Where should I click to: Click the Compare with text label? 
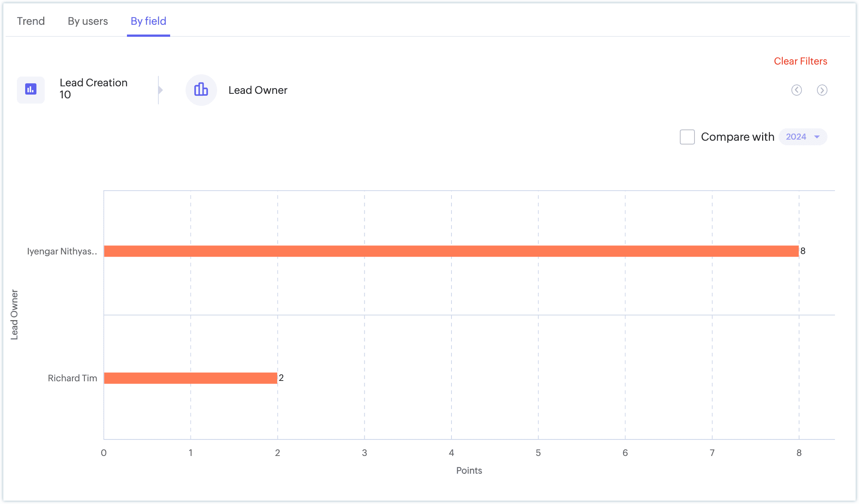(737, 137)
